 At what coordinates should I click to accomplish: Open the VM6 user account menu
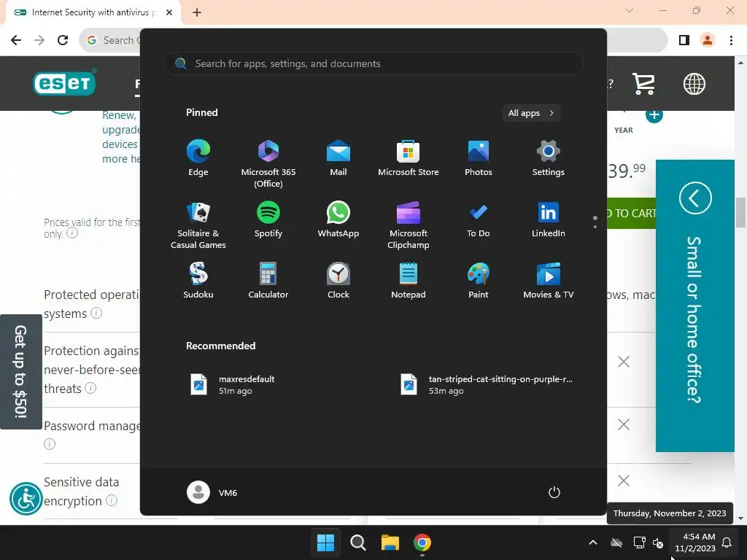[x=212, y=492]
